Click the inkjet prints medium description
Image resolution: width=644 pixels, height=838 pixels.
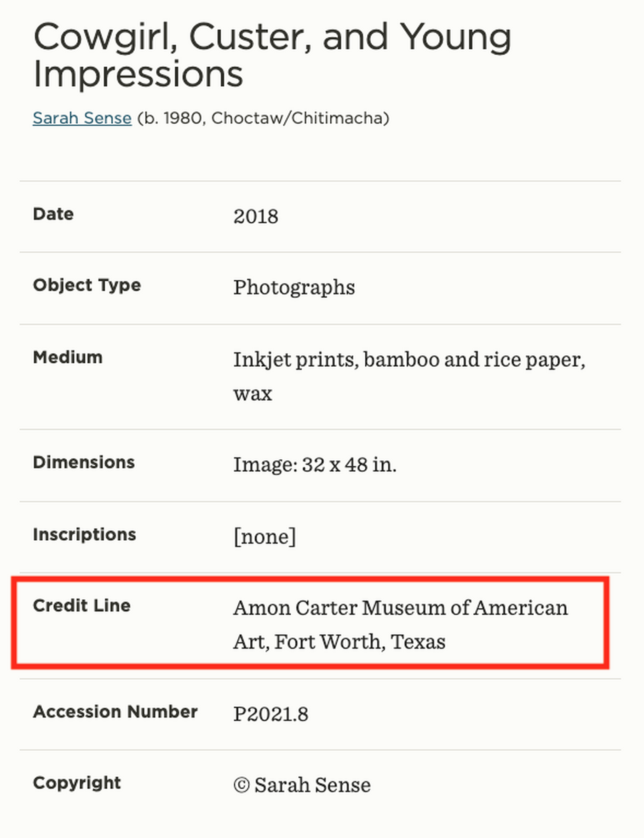[409, 360]
